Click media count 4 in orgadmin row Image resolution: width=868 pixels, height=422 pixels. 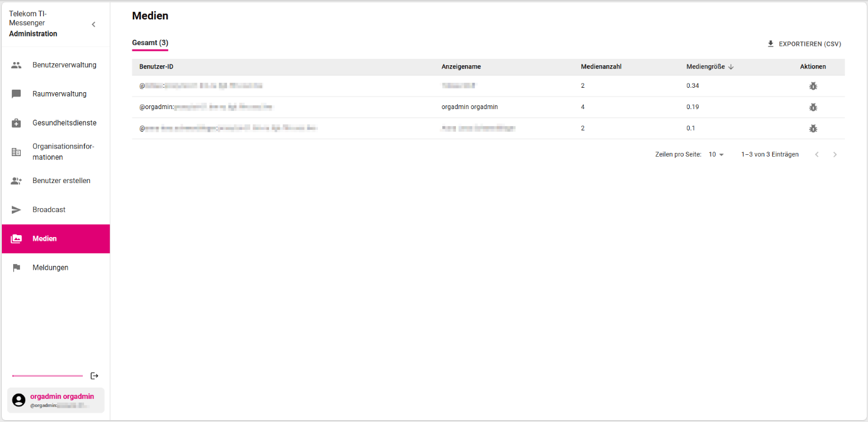[583, 107]
